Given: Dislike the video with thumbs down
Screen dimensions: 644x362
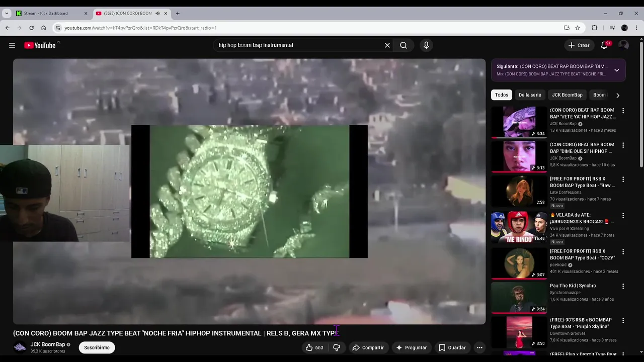Looking at the screenshot, I should (x=337, y=347).
